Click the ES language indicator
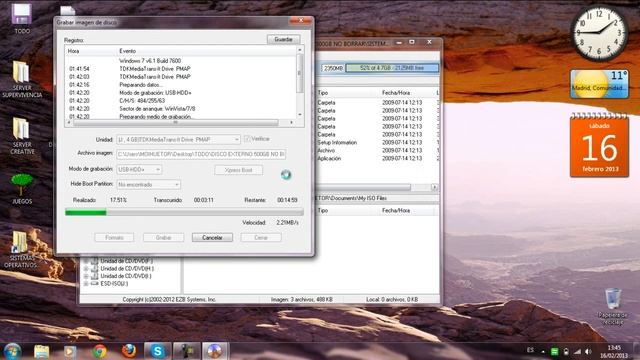Viewport: 640px width, 360px height. coord(530,350)
